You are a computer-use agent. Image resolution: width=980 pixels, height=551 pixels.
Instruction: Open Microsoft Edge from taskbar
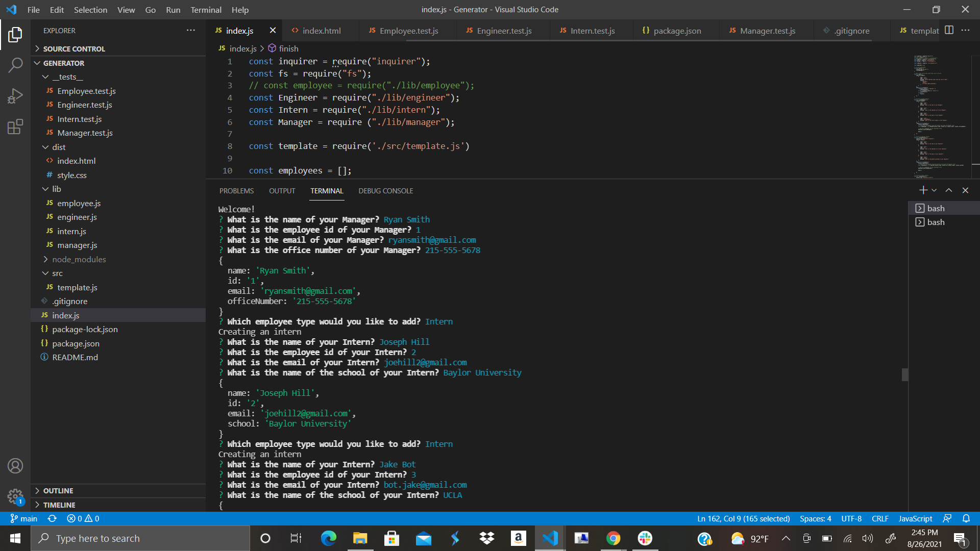328,538
